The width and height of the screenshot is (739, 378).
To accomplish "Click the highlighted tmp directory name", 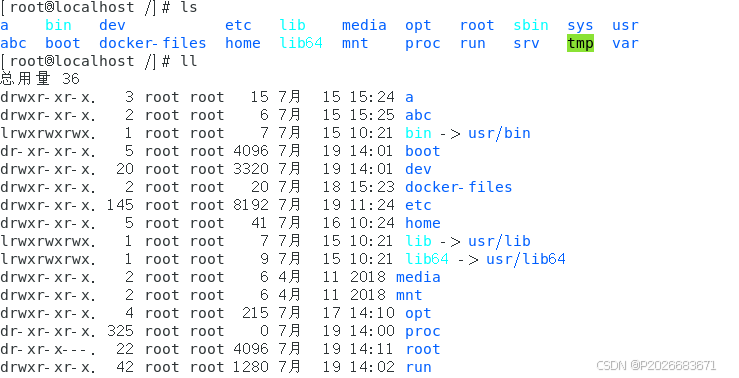I will tap(580, 43).
